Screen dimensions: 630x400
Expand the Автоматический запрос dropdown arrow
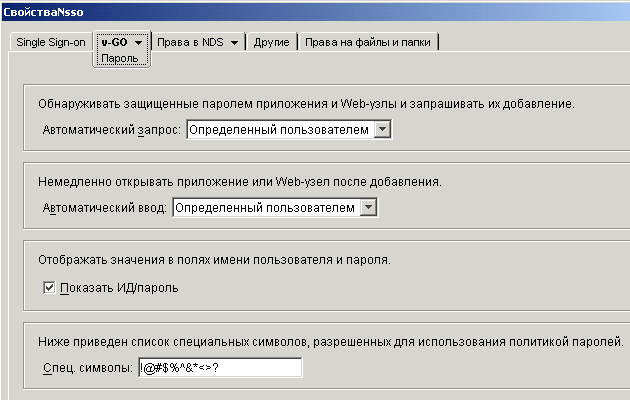(x=382, y=130)
